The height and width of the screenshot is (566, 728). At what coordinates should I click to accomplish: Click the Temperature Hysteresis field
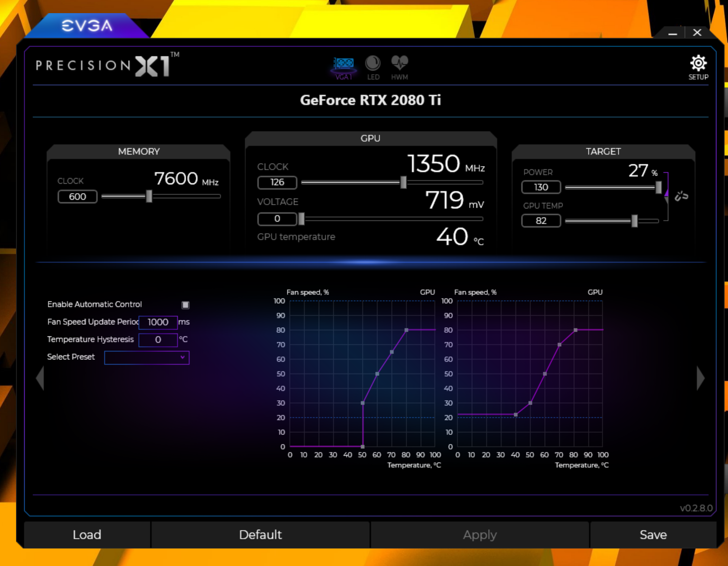[x=158, y=340]
